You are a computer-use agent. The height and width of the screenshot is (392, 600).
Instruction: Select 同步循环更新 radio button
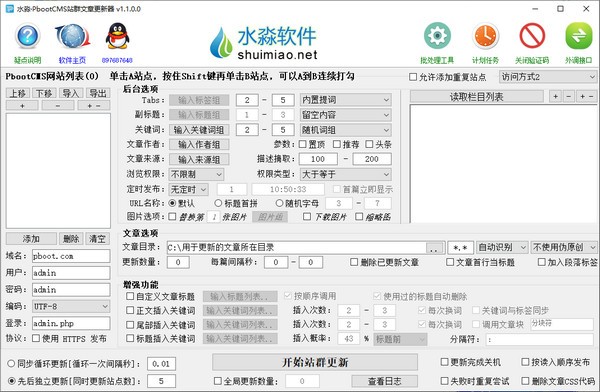click(11, 363)
